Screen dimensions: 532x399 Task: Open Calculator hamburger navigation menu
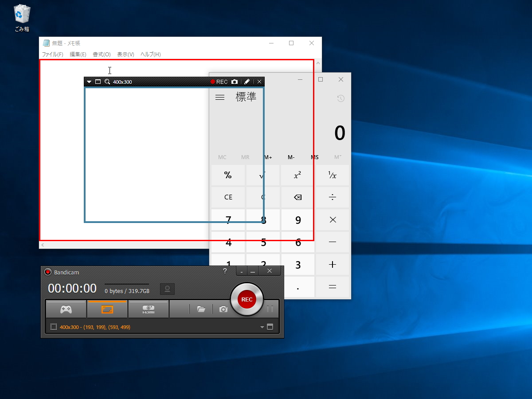pos(220,98)
